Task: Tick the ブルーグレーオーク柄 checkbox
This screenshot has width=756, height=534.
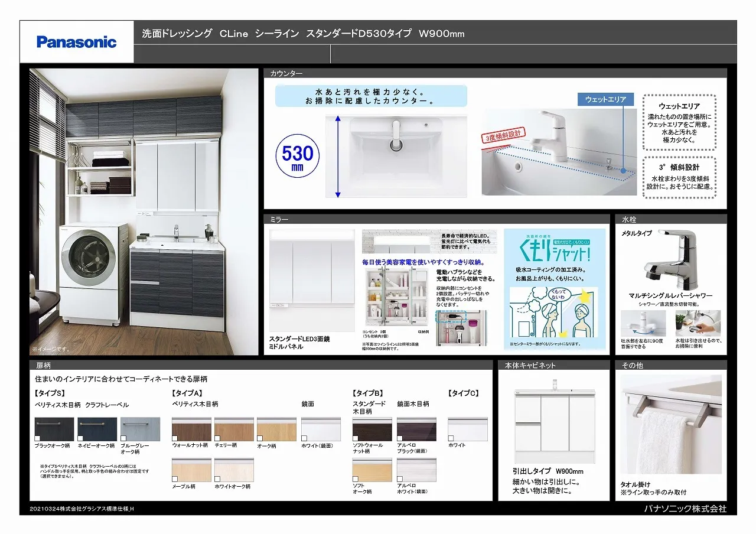Action: pos(123,438)
